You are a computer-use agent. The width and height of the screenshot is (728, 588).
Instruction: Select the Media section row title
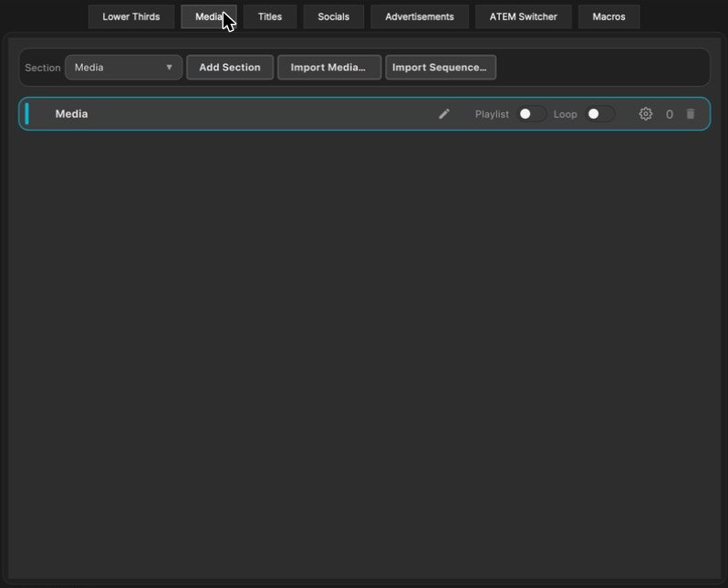pos(71,114)
